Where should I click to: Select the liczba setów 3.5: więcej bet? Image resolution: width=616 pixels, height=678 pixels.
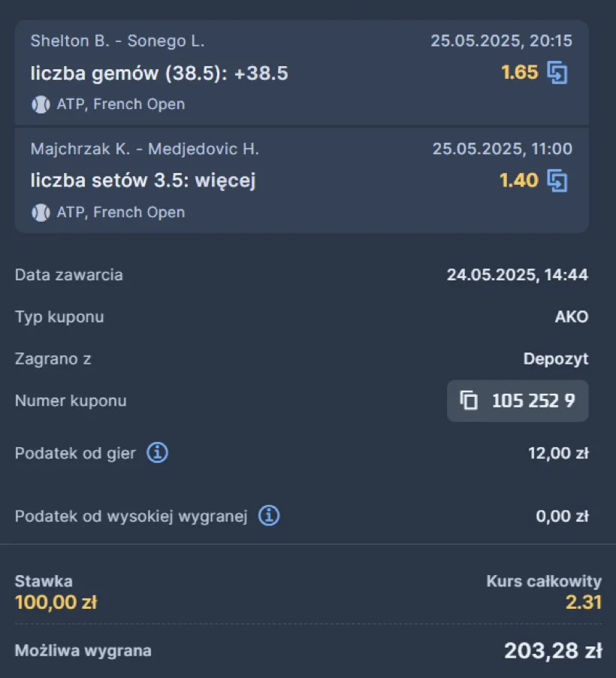143,180
